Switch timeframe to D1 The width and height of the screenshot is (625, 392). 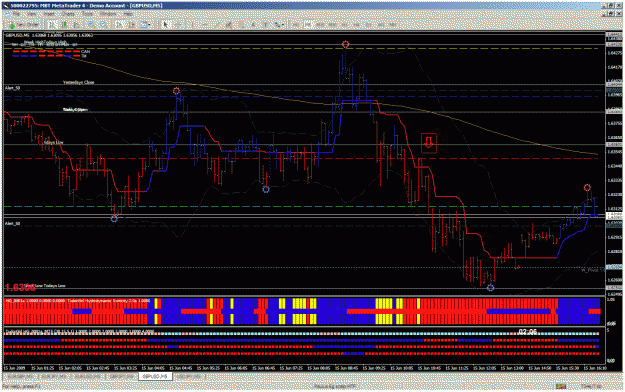pos(369,25)
